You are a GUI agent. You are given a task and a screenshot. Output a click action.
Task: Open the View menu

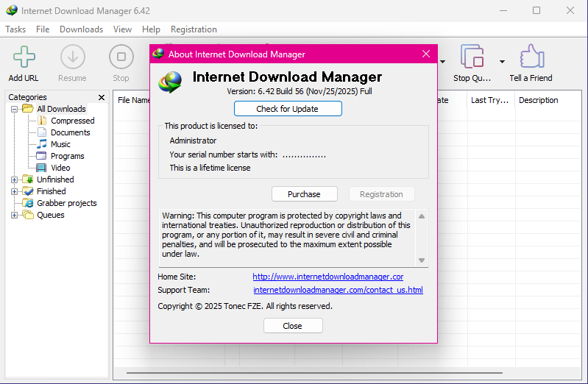pyautogui.click(x=123, y=29)
